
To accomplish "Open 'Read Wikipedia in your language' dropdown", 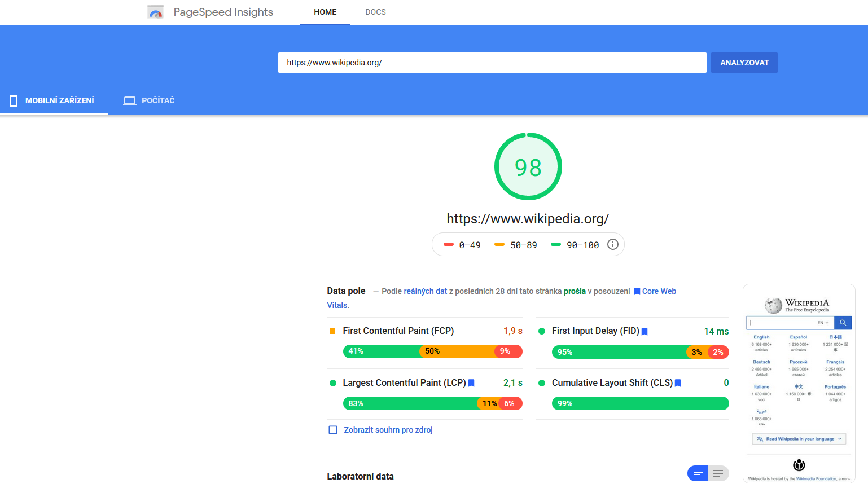I will (799, 439).
